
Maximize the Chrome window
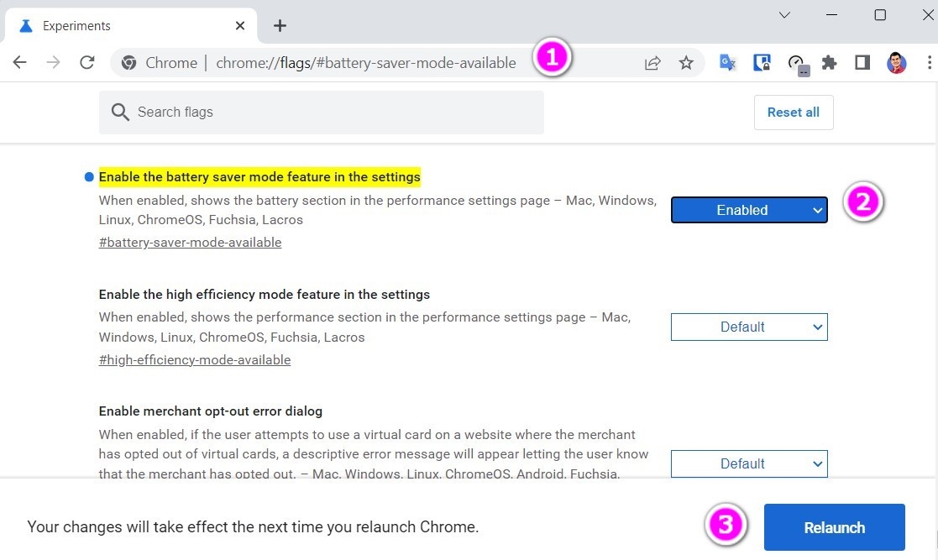pyautogui.click(x=880, y=15)
